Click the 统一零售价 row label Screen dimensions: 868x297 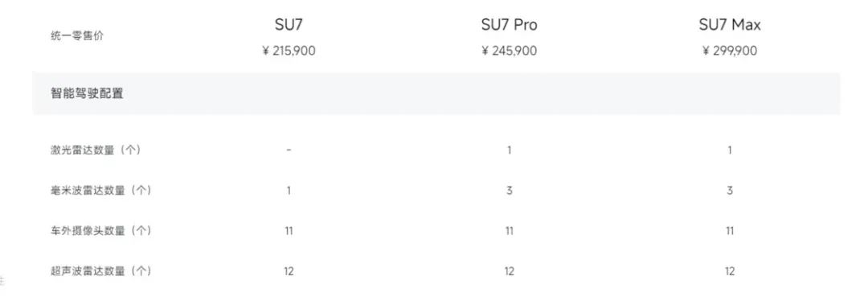click(x=77, y=36)
